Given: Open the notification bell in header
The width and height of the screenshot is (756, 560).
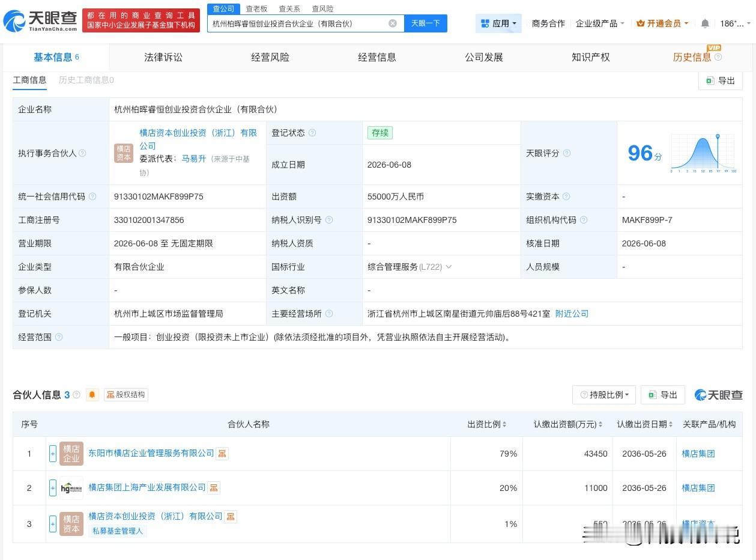Looking at the screenshot, I should coord(705,23).
